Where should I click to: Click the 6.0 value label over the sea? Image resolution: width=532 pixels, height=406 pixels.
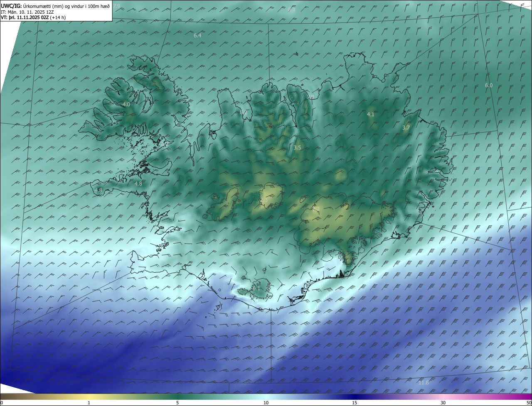[489, 85]
